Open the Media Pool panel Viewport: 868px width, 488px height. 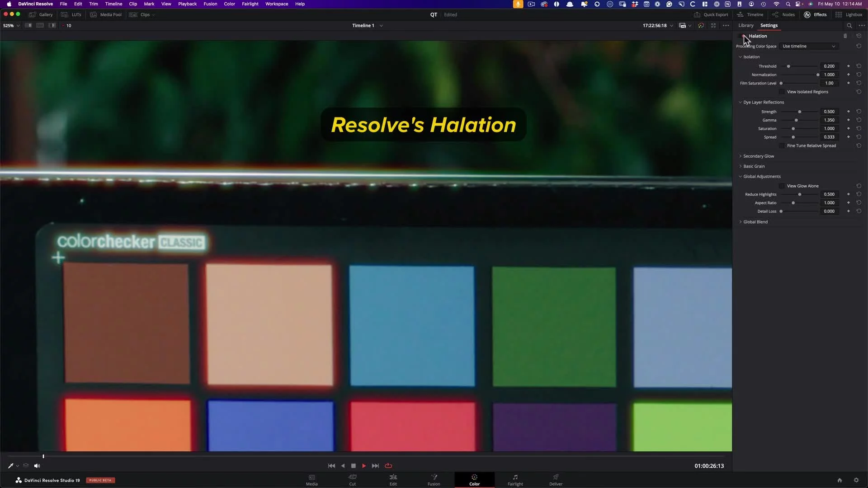pyautogui.click(x=106, y=14)
